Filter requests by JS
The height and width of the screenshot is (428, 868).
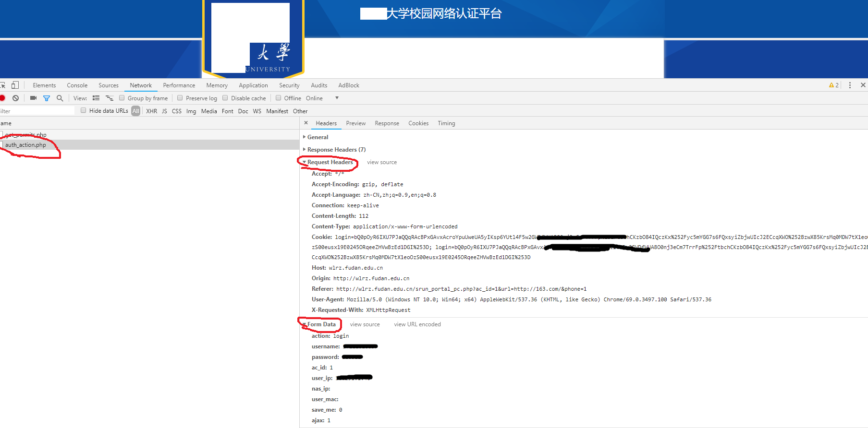(164, 111)
